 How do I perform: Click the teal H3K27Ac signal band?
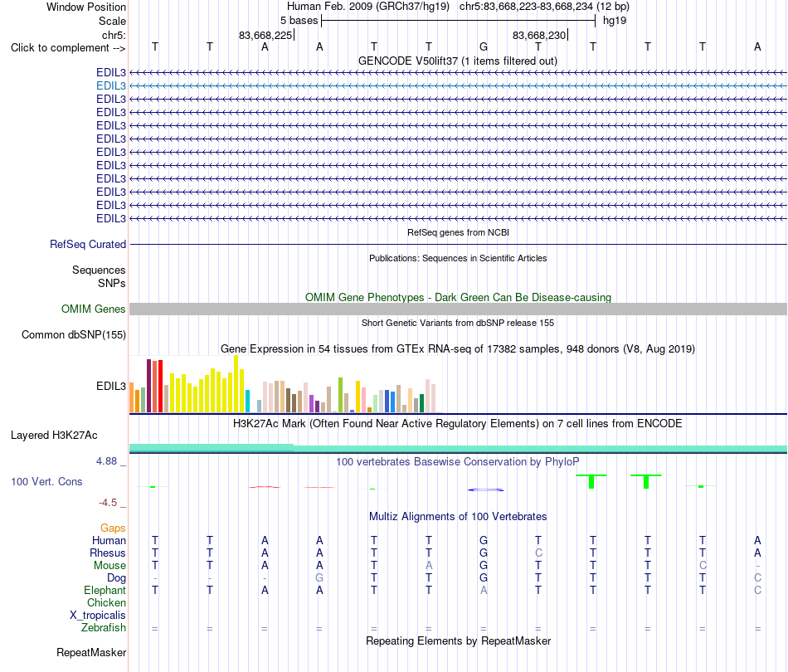coord(458,448)
